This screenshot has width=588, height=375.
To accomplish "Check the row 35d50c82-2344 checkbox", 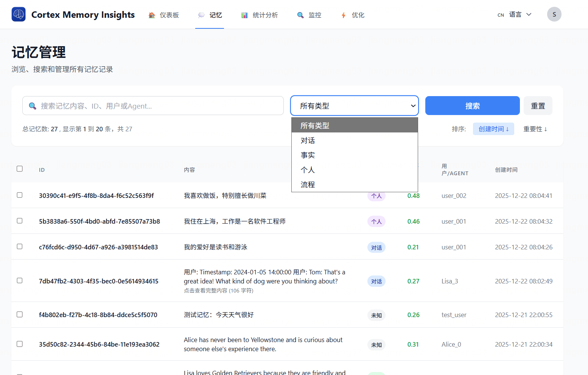I will 20,344.
